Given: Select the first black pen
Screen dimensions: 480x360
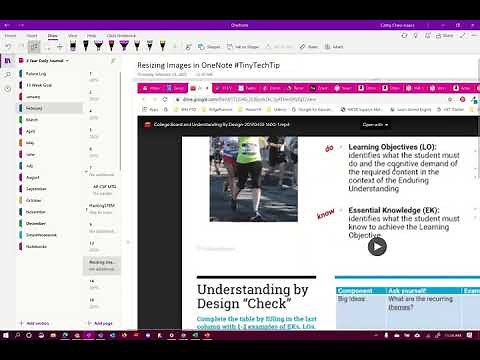Looking at the screenshot, I should [x=73, y=46].
